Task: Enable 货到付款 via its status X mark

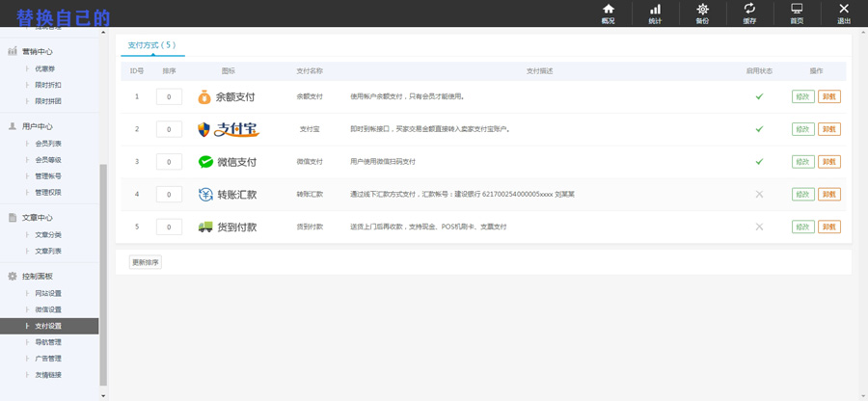Action: tap(759, 227)
